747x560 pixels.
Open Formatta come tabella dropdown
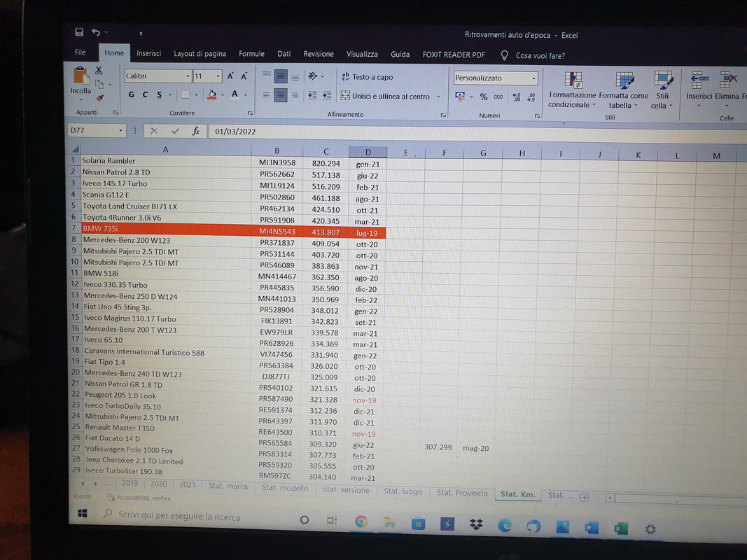pyautogui.click(x=623, y=90)
